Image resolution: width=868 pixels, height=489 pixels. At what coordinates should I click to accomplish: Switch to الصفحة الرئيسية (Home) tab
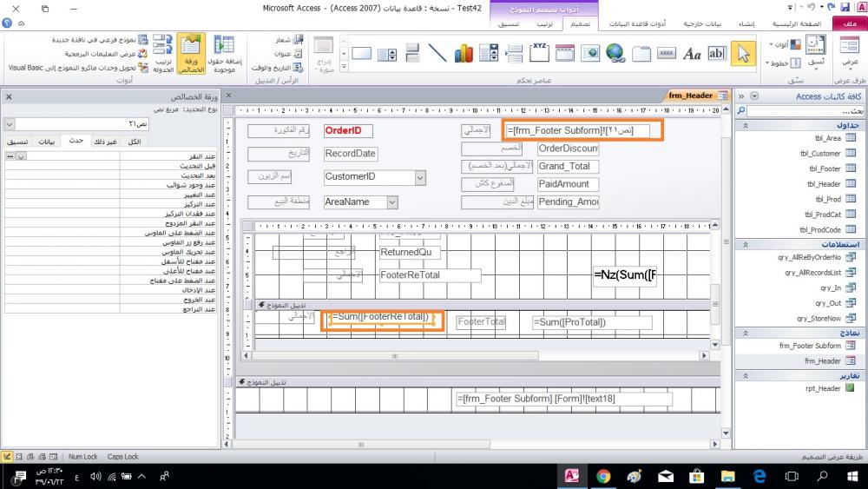(797, 23)
